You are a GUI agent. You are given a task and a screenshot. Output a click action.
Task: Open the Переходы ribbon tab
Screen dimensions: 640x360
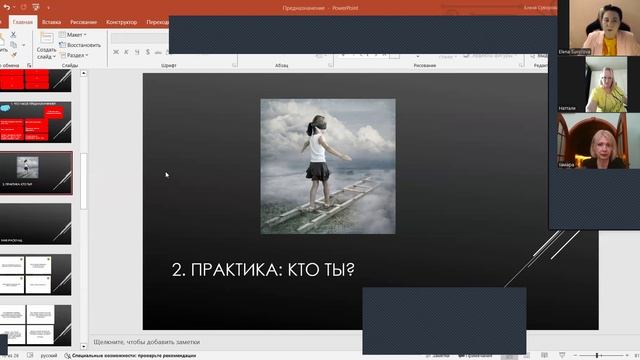[158, 22]
